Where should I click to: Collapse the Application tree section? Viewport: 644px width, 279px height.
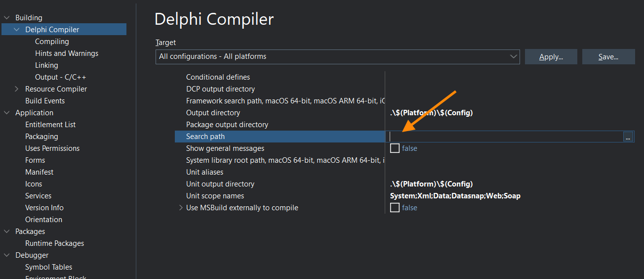point(7,113)
